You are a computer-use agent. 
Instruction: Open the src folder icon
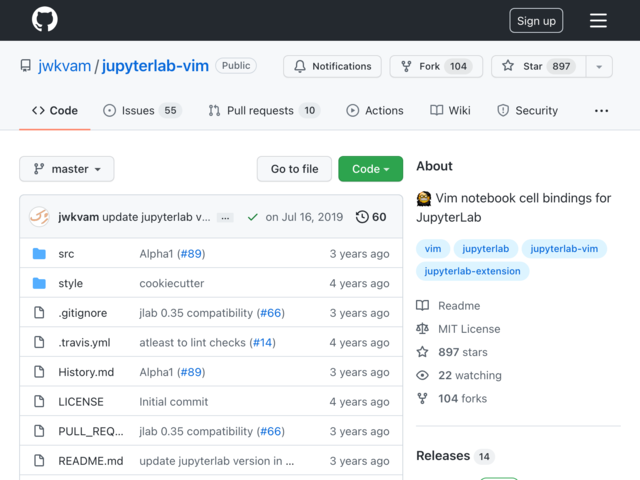coord(39,253)
